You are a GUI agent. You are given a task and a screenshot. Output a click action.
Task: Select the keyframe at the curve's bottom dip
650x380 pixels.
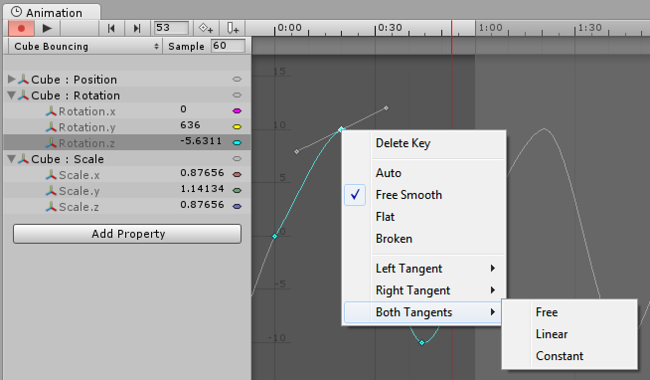coord(422,343)
